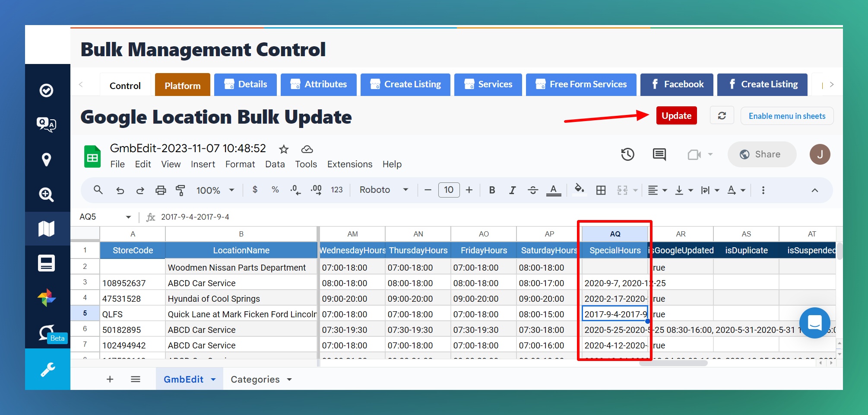The image size is (868, 415).
Task: Open the Categories sheet tab arrow
Action: click(x=289, y=380)
